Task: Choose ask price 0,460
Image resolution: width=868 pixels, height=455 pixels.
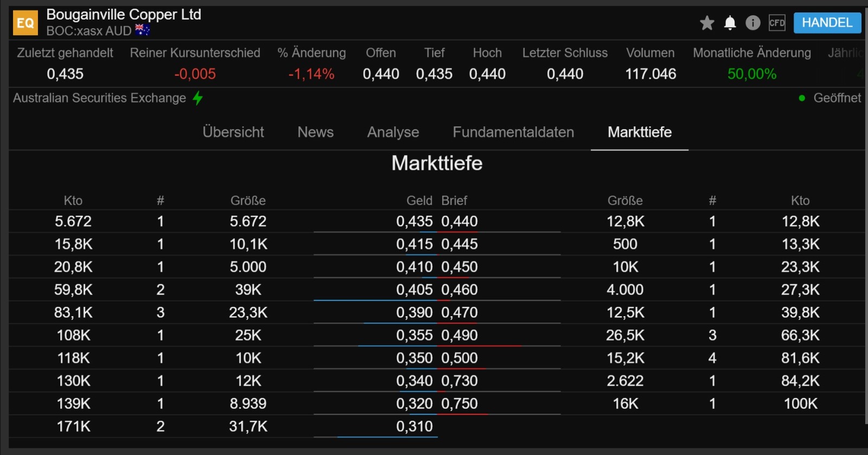Action: [459, 290]
